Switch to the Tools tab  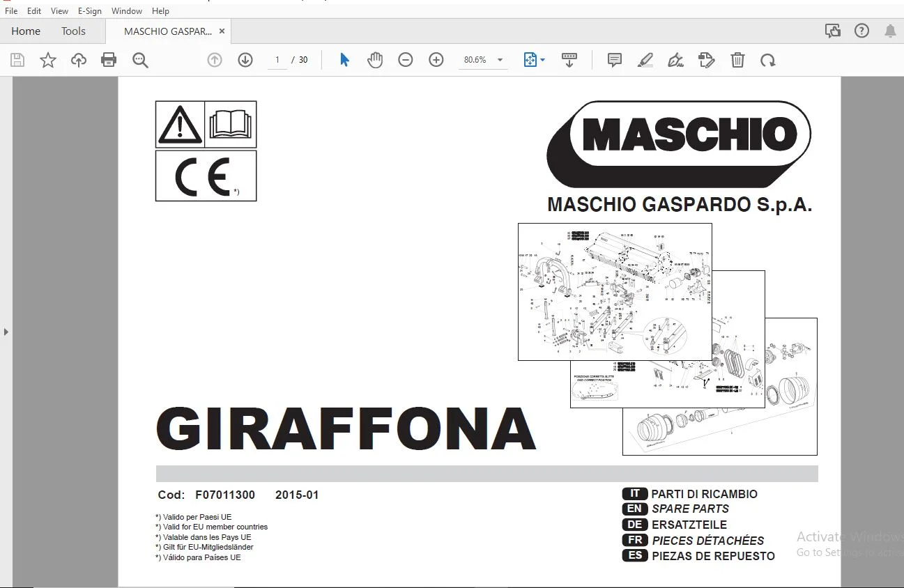(x=73, y=31)
